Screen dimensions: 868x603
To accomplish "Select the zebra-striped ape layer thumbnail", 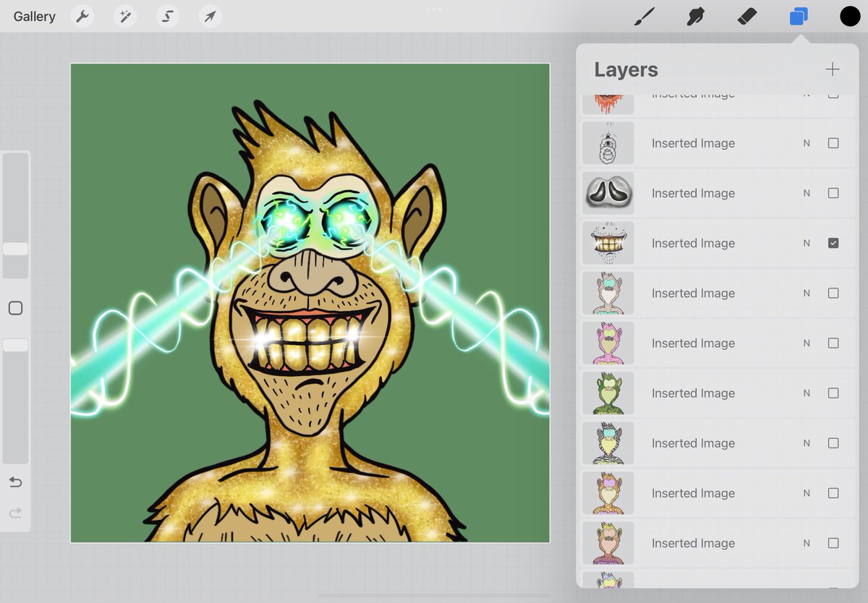I will pyautogui.click(x=608, y=442).
